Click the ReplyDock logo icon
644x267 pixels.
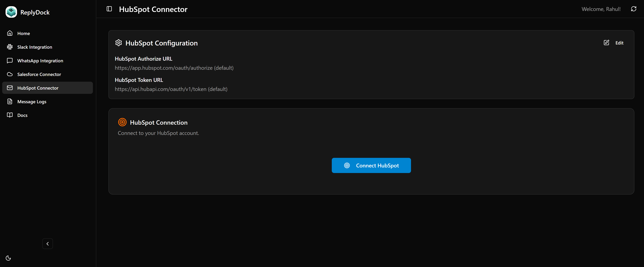pos(11,12)
